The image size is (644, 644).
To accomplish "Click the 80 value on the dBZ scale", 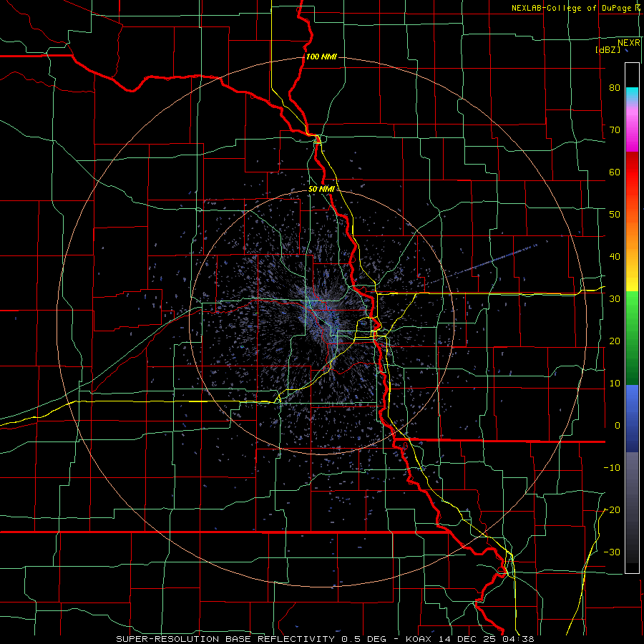I will (x=615, y=87).
